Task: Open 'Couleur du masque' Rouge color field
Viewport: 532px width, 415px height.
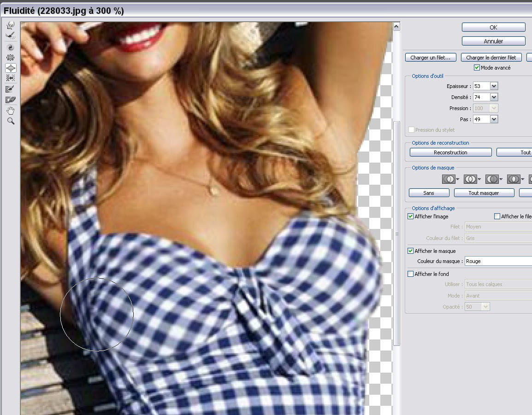Action: (x=498, y=261)
